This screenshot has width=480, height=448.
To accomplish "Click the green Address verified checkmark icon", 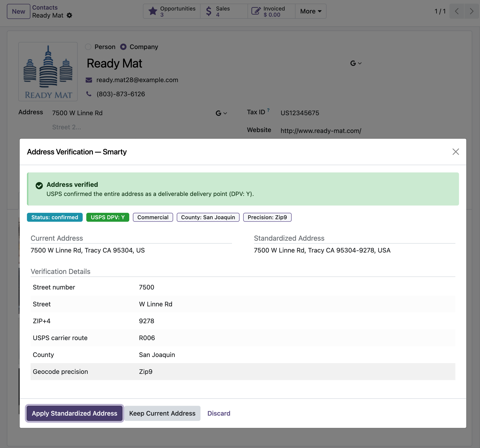I will [39, 186].
